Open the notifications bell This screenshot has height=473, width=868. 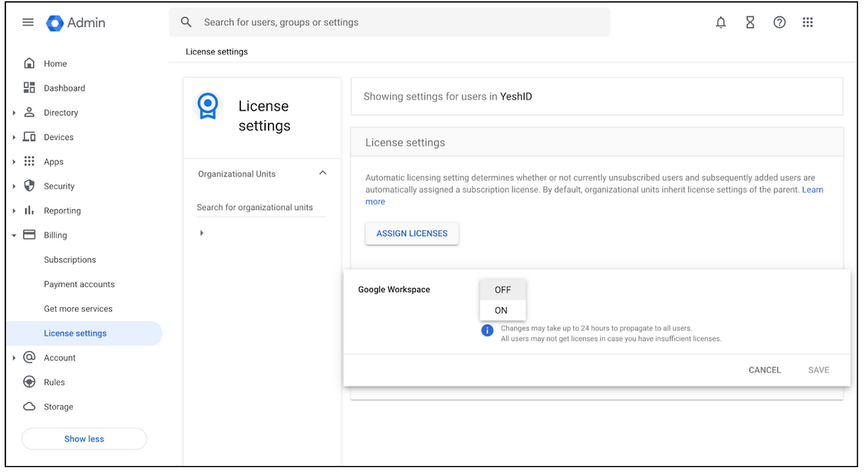click(x=721, y=22)
